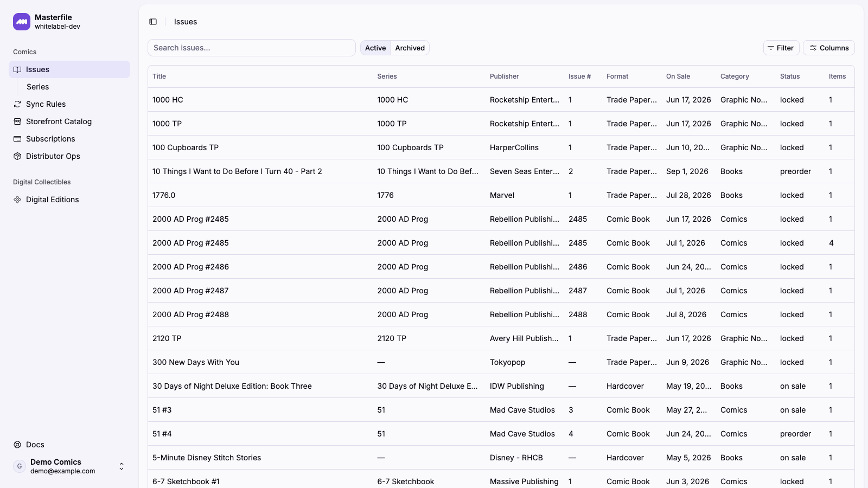Image resolution: width=868 pixels, height=488 pixels.
Task: Click the Massive Publishing cell
Action: click(524, 481)
